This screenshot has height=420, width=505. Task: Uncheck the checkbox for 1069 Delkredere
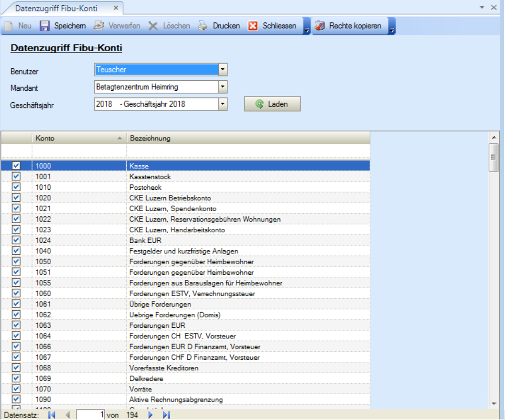click(16, 378)
